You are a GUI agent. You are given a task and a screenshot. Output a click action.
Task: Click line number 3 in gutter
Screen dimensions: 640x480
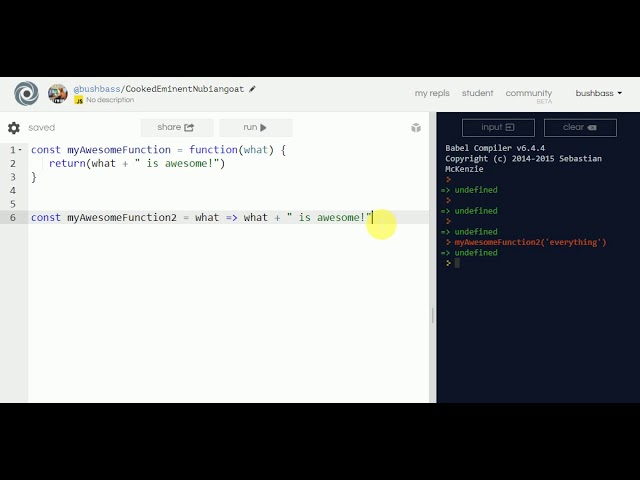pyautogui.click(x=13, y=177)
